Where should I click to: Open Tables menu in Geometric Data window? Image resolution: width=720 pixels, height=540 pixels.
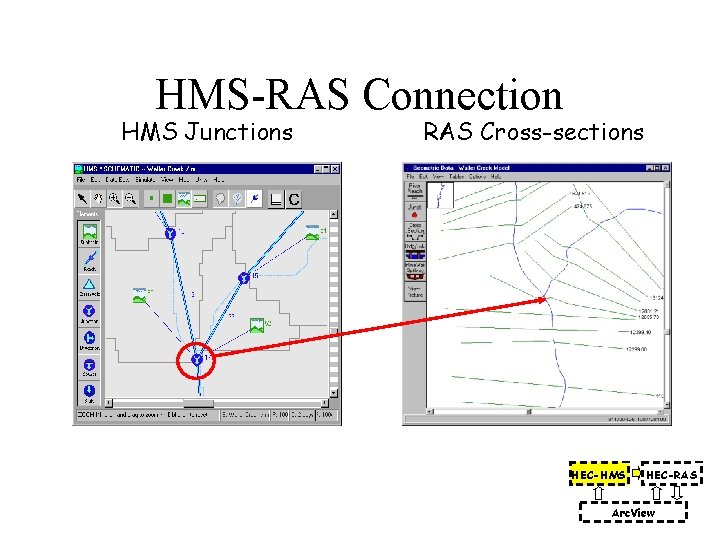click(456, 176)
